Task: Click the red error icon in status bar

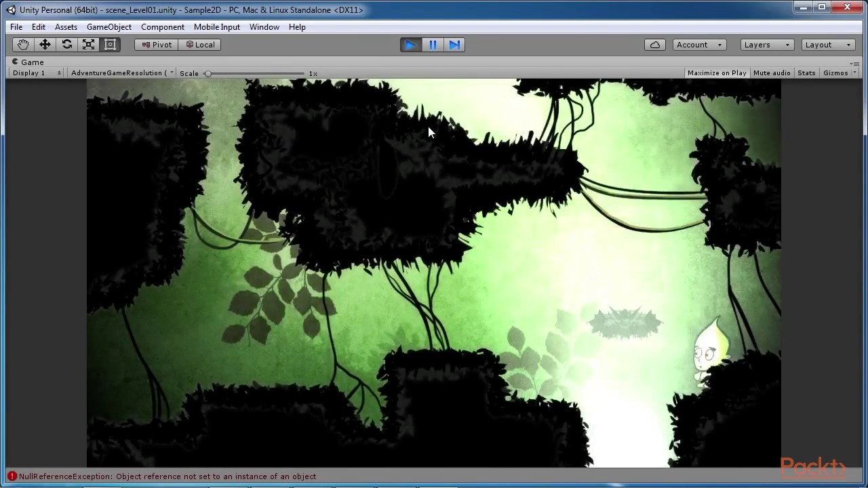Action: point(12,476)
